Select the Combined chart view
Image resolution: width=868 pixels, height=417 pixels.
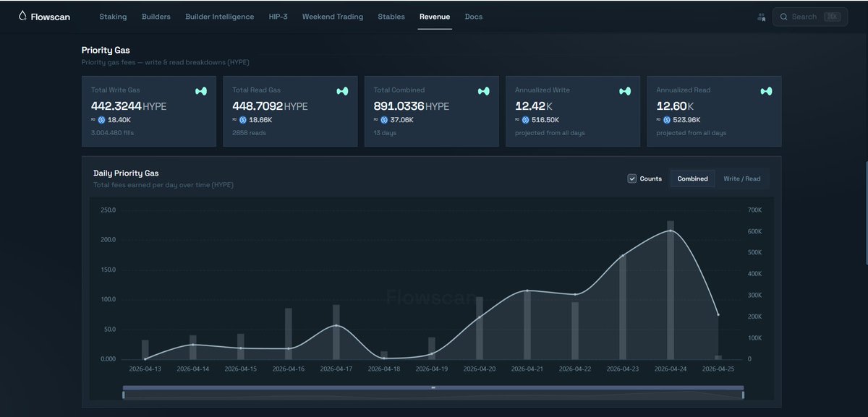coord(692,179)
